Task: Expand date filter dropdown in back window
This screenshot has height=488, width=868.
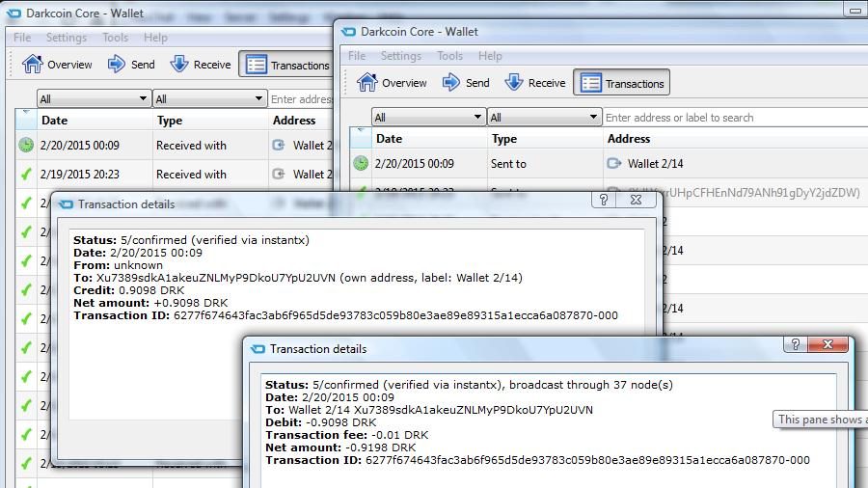Action: coord(94,99)
